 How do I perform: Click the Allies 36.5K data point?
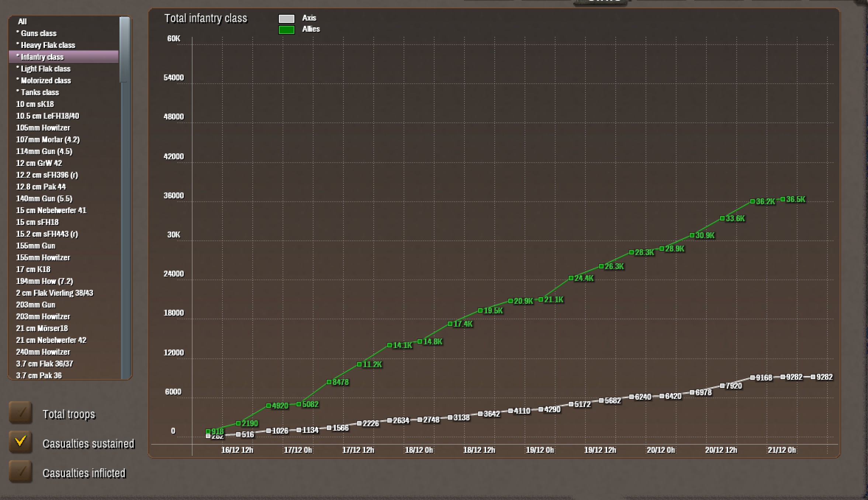coord(782,199)
